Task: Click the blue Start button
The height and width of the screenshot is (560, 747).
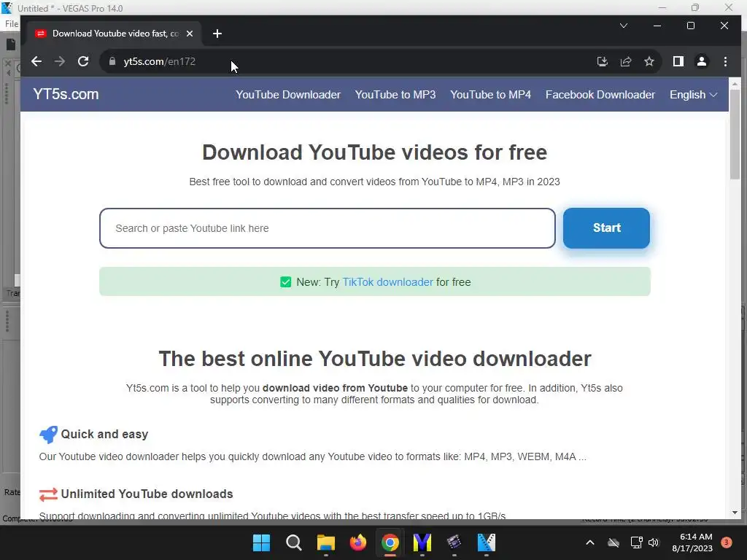Action: tap(606, 228)
